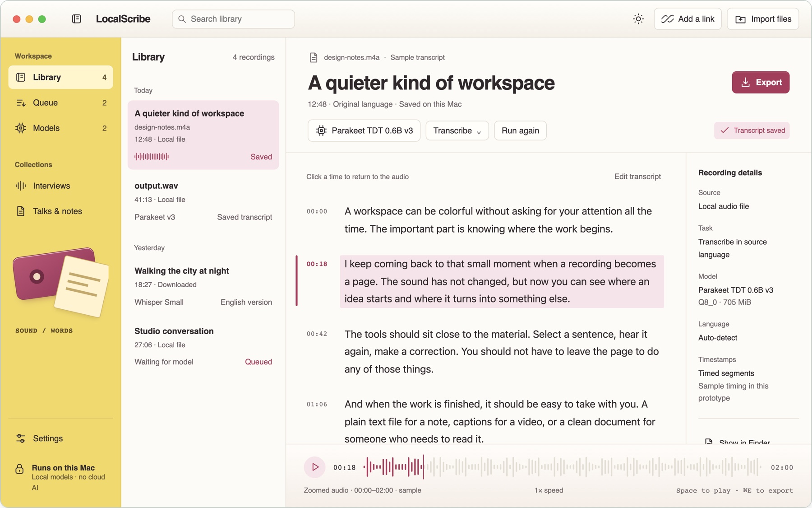This screenshot has height=508, width=812.
Task: Open Settings in the sidebar
Action: (60, 438)
